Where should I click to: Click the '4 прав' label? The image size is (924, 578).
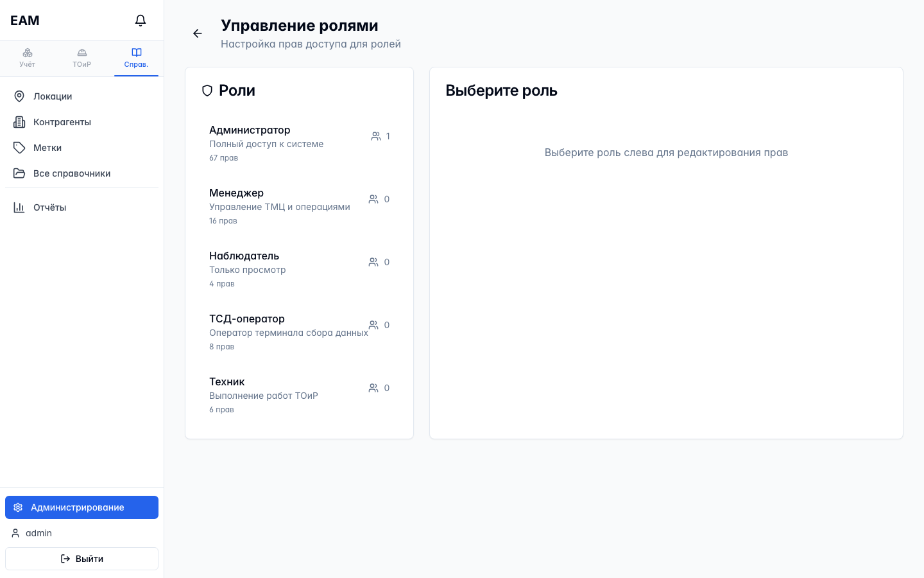222,284
